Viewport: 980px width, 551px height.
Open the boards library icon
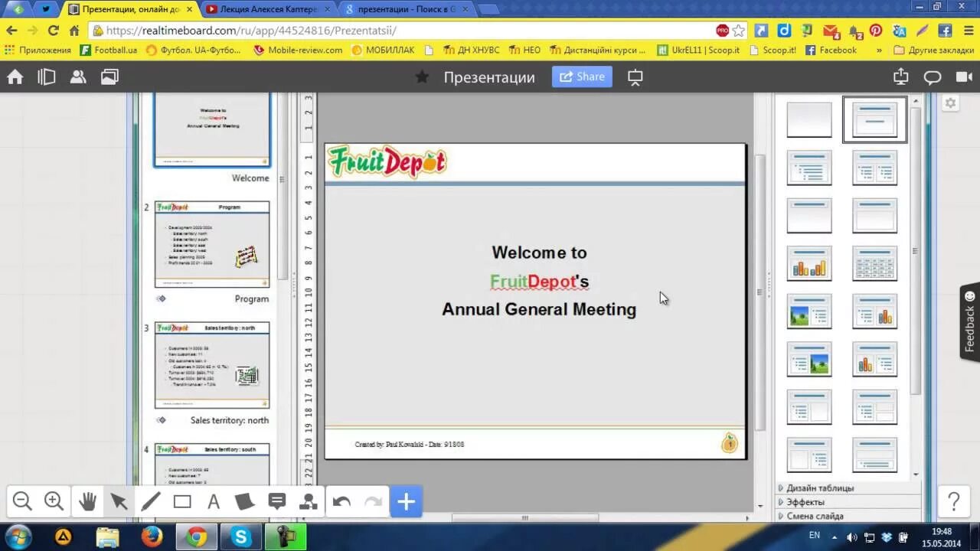(x=47, y=77)
